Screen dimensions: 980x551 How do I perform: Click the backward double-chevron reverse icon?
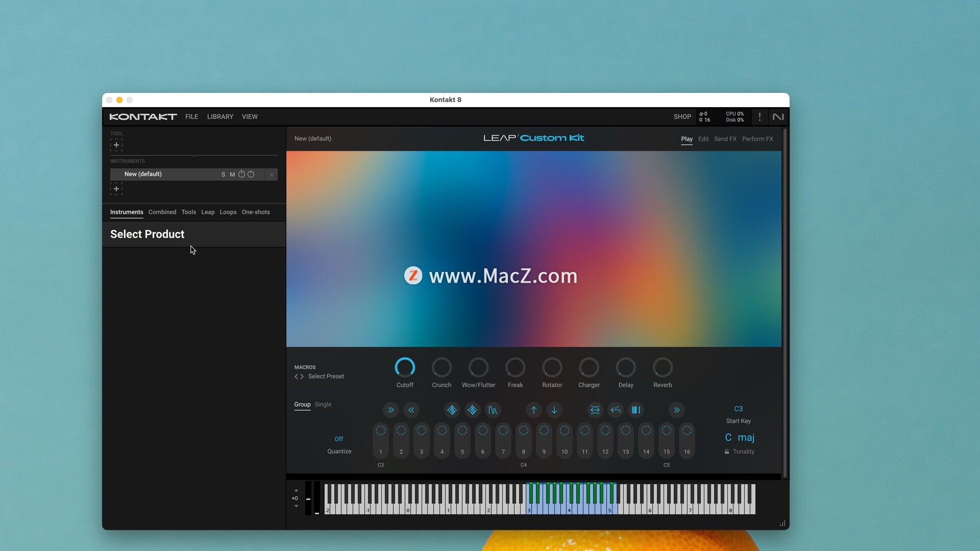(x=411, y=410)
